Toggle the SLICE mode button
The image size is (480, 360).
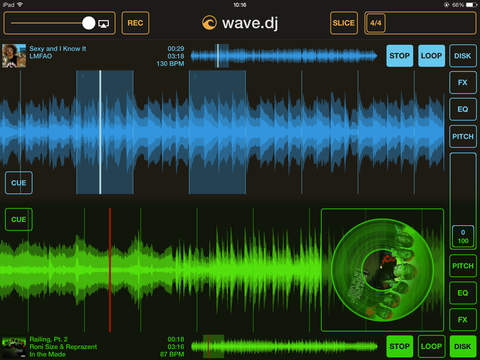(x=344, y=23)
